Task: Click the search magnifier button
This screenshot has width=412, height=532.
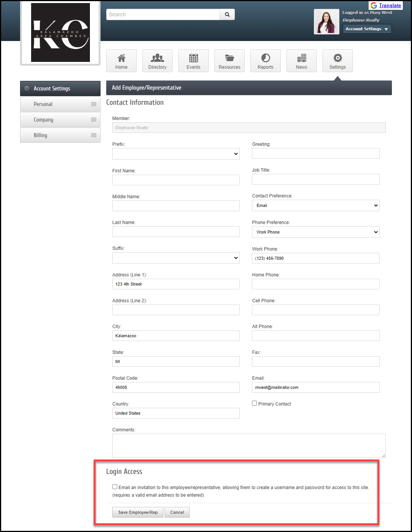Action: click(227, 14)
